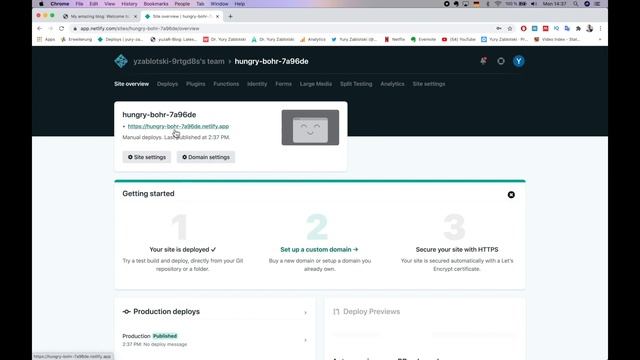Click the Opera-style red extension icon
640x360 pixels.
click(524, 29)
